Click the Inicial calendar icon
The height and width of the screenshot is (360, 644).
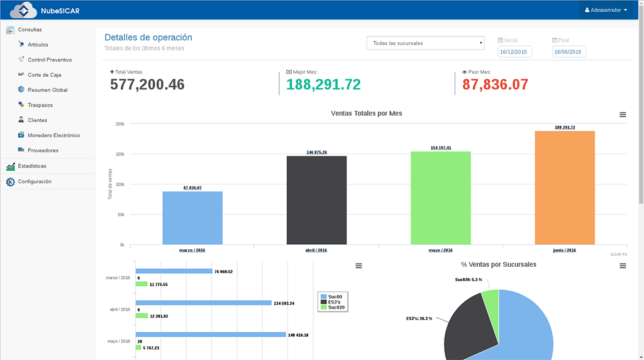500,40
